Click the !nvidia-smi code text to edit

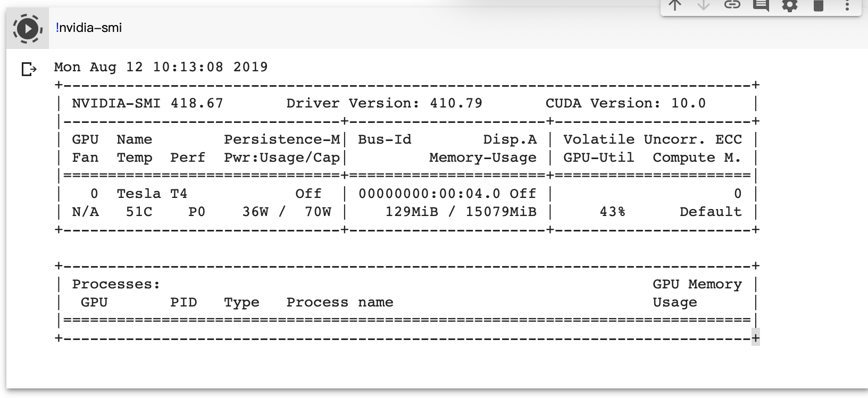[89, 28]
